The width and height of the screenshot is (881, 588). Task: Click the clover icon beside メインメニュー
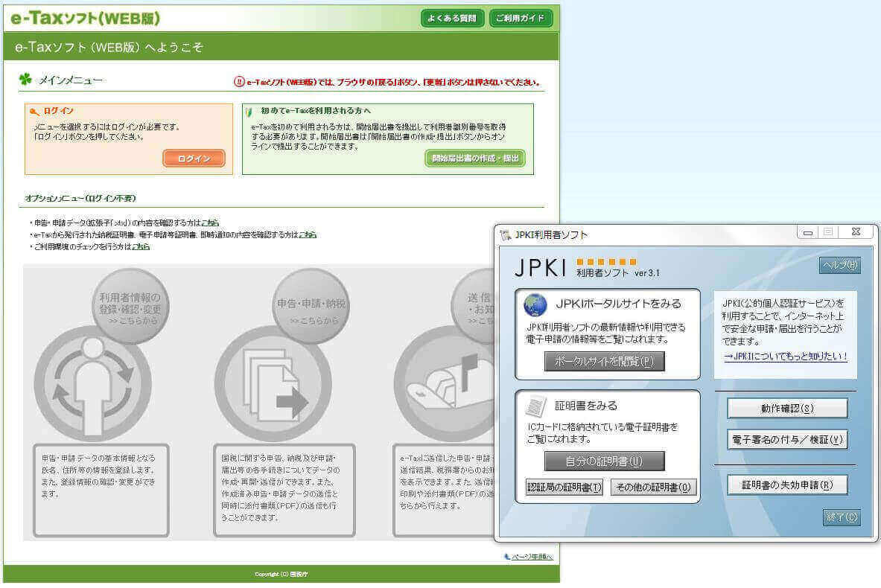25,77
